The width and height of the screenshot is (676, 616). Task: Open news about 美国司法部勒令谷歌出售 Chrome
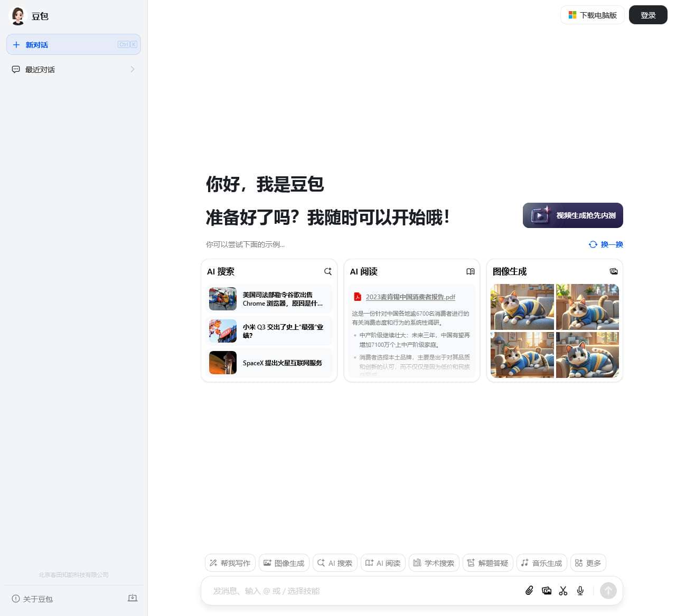coord(269,299)
